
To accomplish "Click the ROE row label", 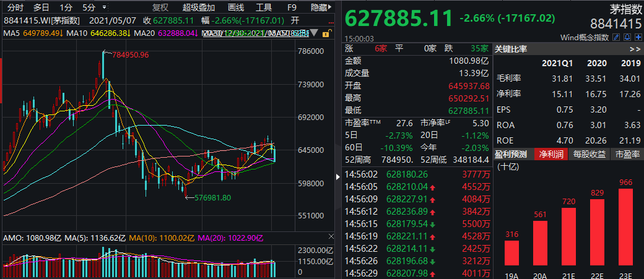I will (506, 140).
